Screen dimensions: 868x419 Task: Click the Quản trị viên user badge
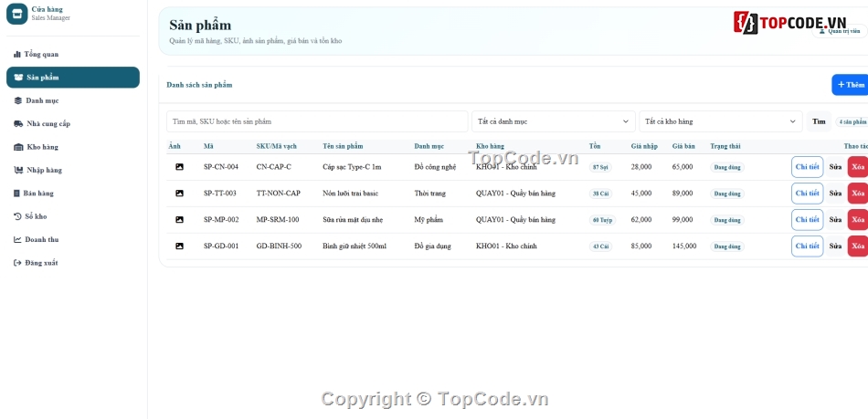(x=840, y=32)
